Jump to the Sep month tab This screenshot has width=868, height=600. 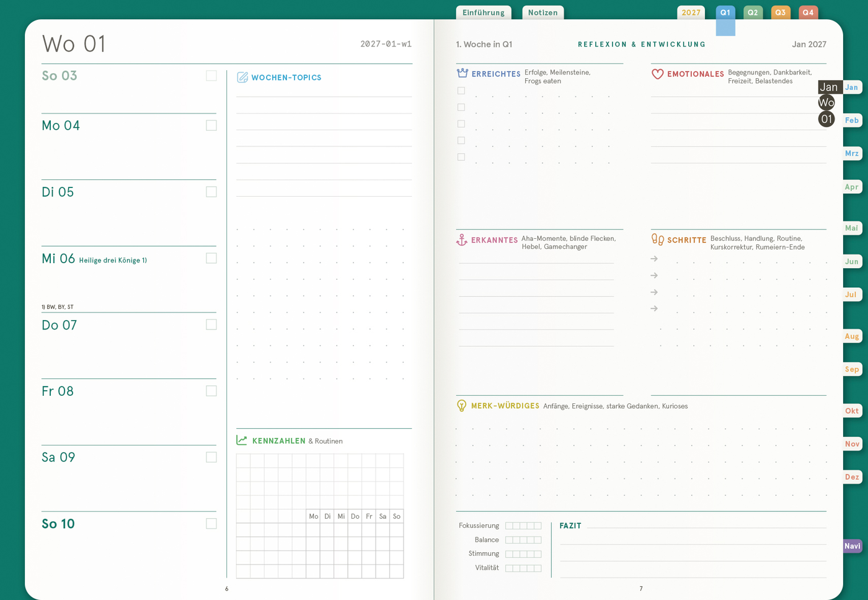point(852,369)
